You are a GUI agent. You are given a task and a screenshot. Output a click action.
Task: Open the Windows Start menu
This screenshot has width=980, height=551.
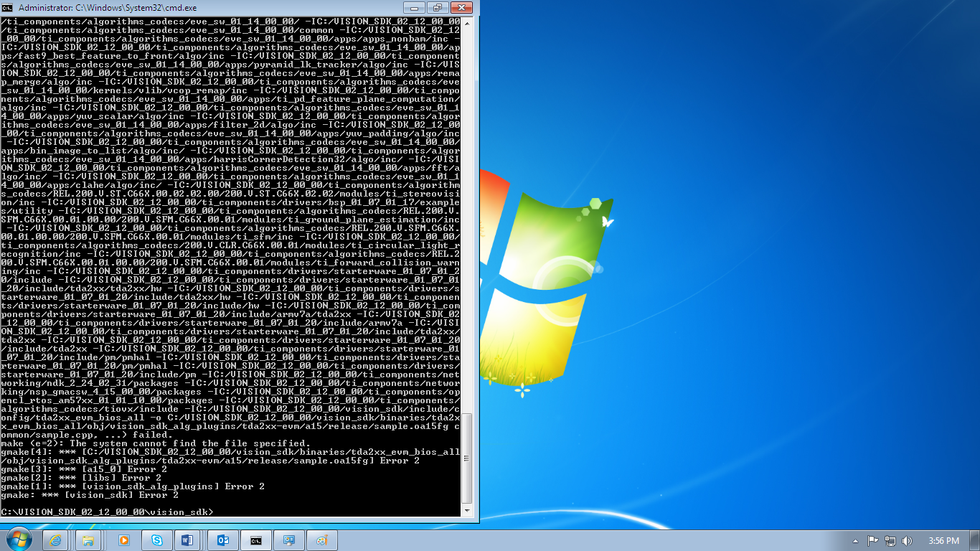pos(18,540)
